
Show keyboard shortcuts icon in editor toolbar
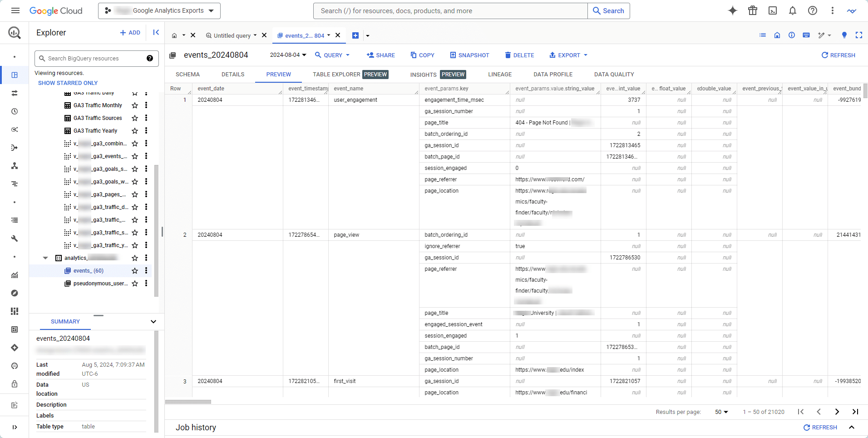(807, 35)
